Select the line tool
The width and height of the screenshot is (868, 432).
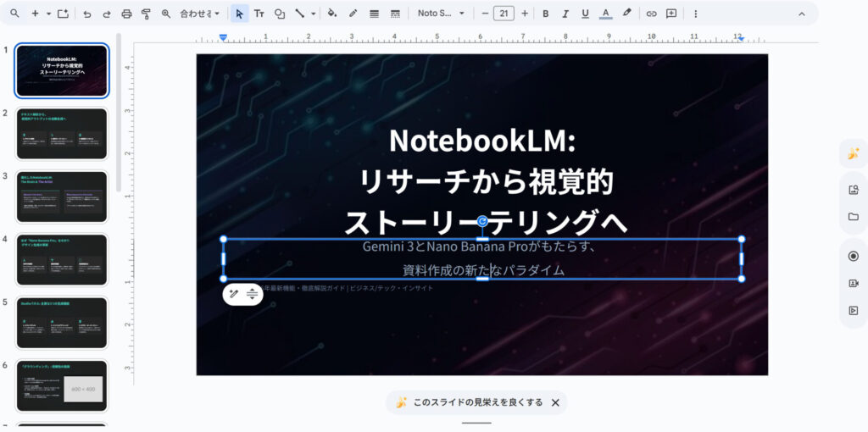click(299, 14)
